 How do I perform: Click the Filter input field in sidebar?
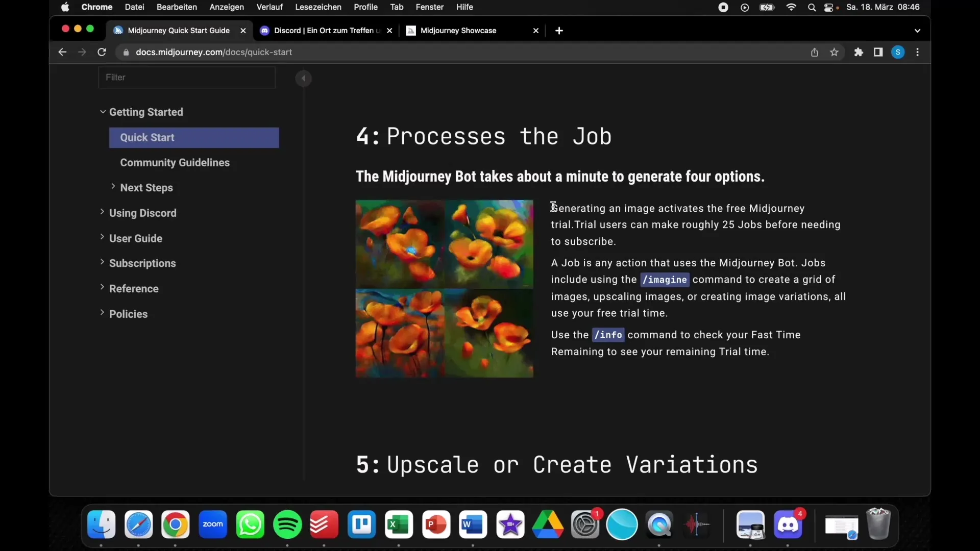(x=187, y=77)
